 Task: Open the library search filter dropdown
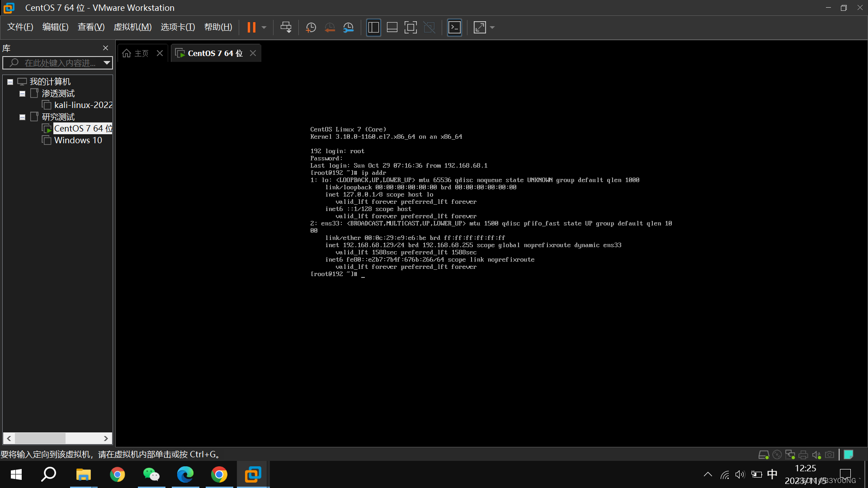click(107, 63)
